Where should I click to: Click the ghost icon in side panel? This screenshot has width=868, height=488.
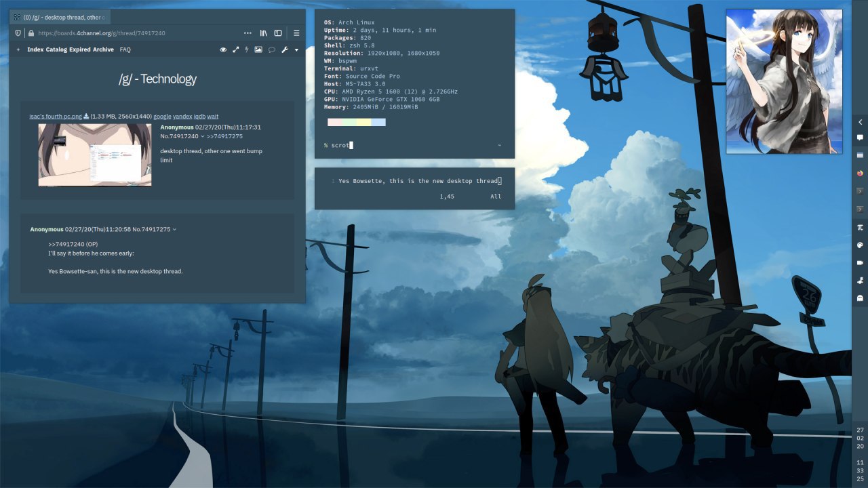861,298
